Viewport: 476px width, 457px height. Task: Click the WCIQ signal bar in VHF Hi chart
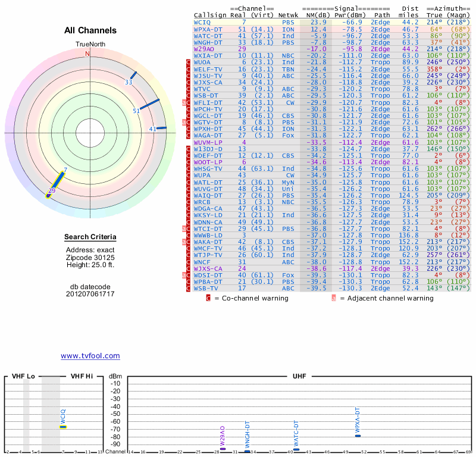pyautogui.click(x=62, y=427)
